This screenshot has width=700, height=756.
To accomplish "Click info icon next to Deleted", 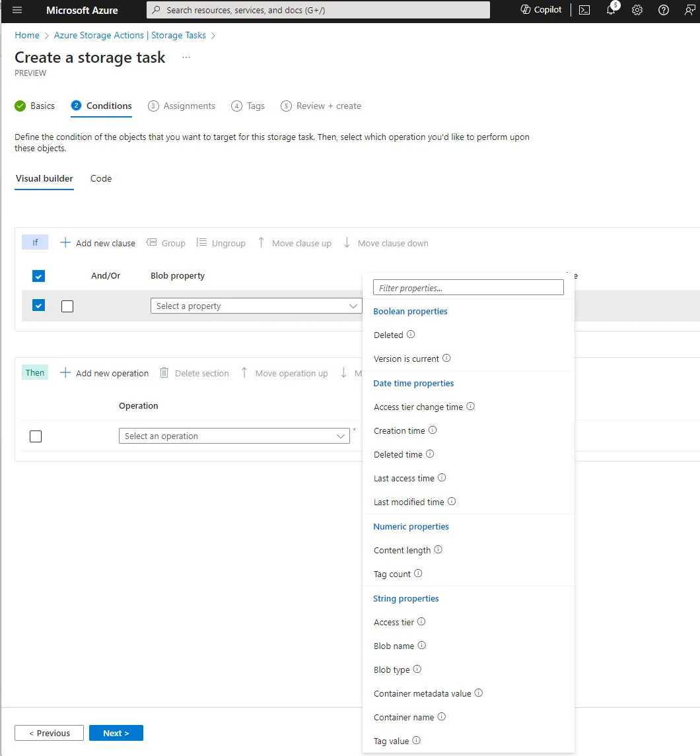I will tap(411, 334).
